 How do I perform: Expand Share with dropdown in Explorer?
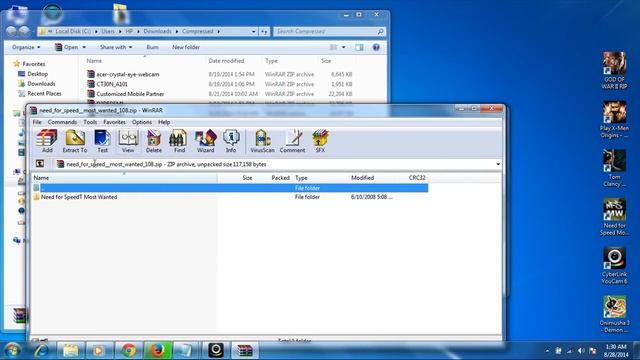(116, 47)
